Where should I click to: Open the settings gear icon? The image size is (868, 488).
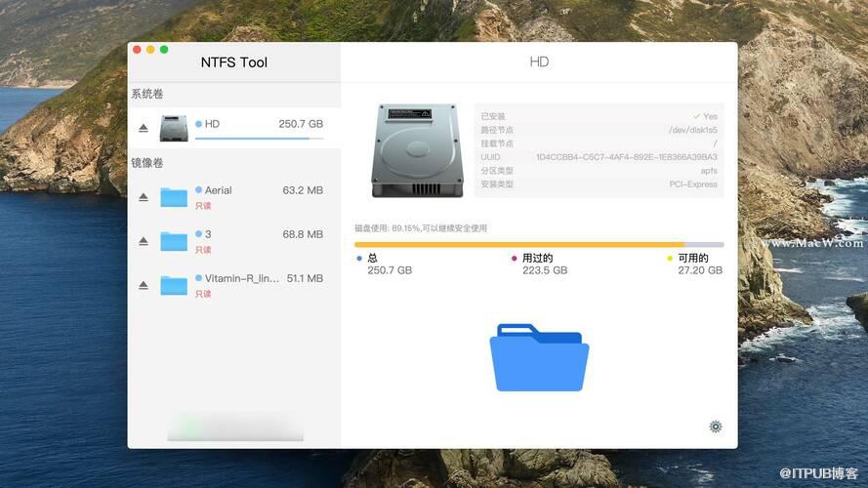(716, 427)
